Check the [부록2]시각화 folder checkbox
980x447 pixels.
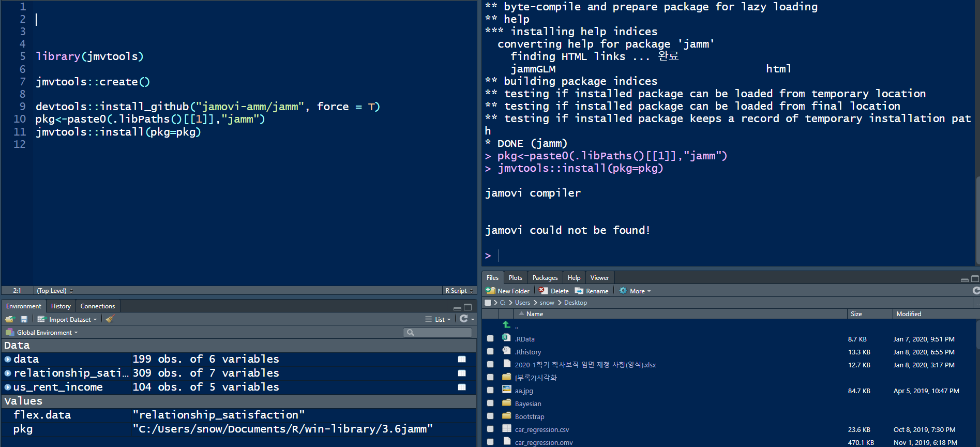tap(490, 377)
